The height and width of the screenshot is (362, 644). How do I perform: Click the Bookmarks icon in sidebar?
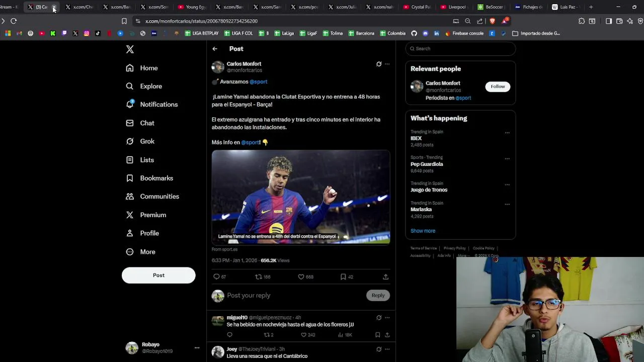tap(130, 178)
